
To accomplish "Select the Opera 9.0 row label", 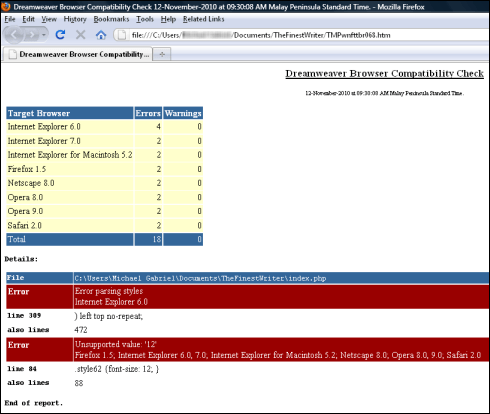I will (25, 211).
